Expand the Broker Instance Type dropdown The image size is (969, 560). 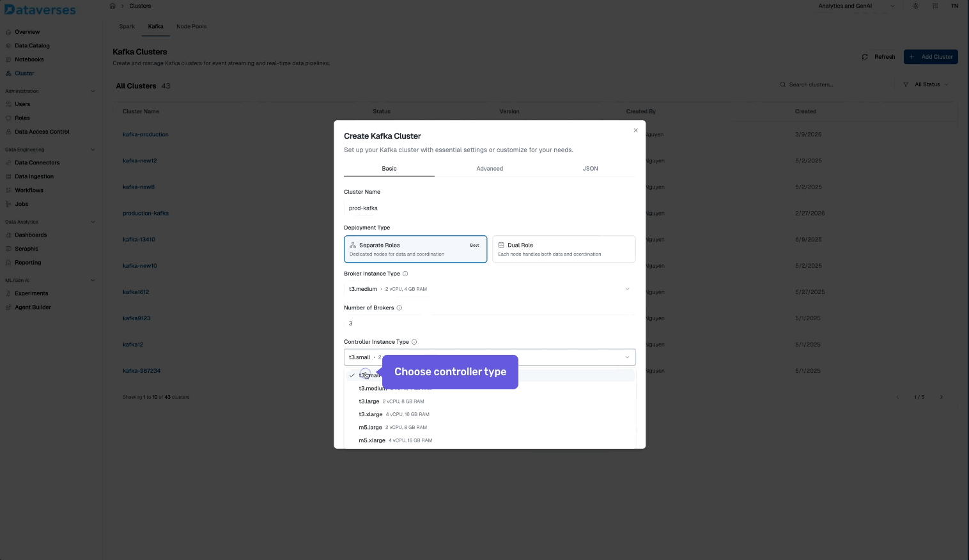(x=489, y=289)
